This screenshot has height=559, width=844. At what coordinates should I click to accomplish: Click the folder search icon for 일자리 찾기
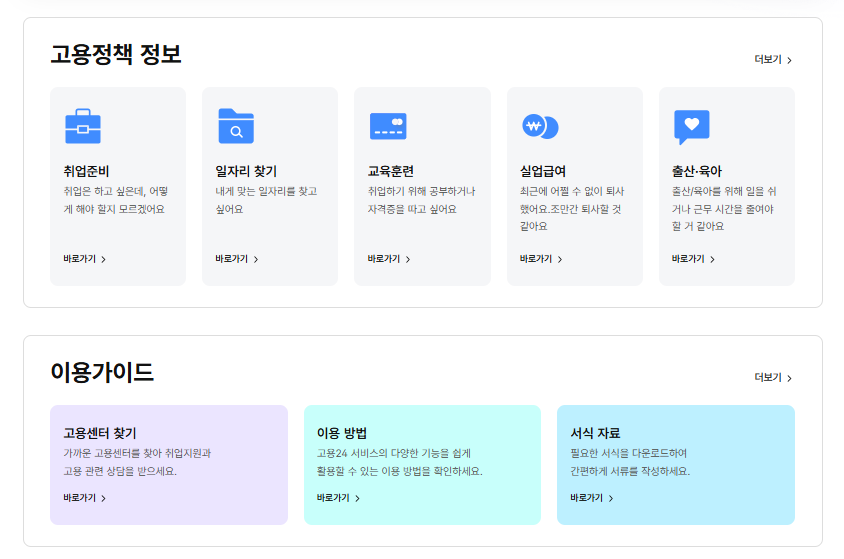click(236, 126)
